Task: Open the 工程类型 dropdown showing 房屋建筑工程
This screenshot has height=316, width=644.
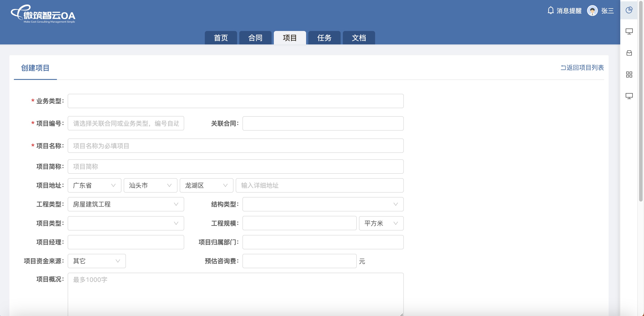Action: coord(125,204)
